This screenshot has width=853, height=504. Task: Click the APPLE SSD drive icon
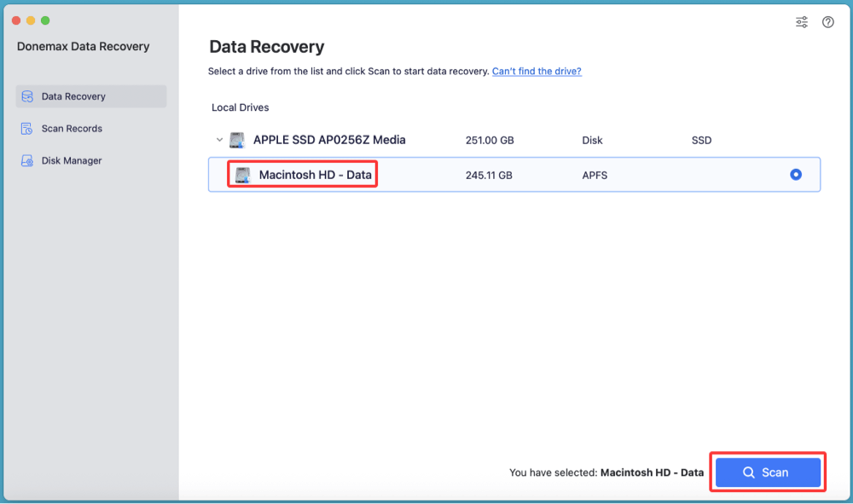pos(236,139)
